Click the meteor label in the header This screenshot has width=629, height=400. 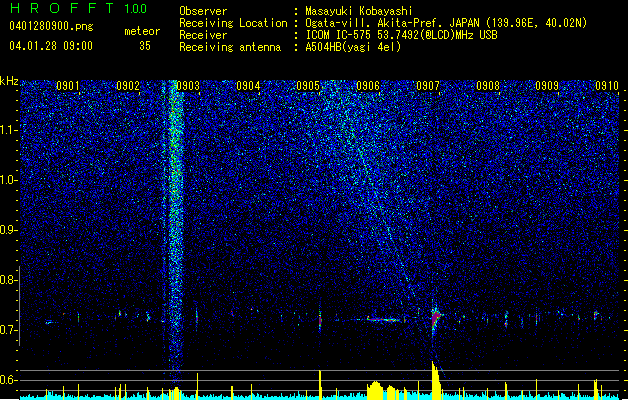coord(142,31)
